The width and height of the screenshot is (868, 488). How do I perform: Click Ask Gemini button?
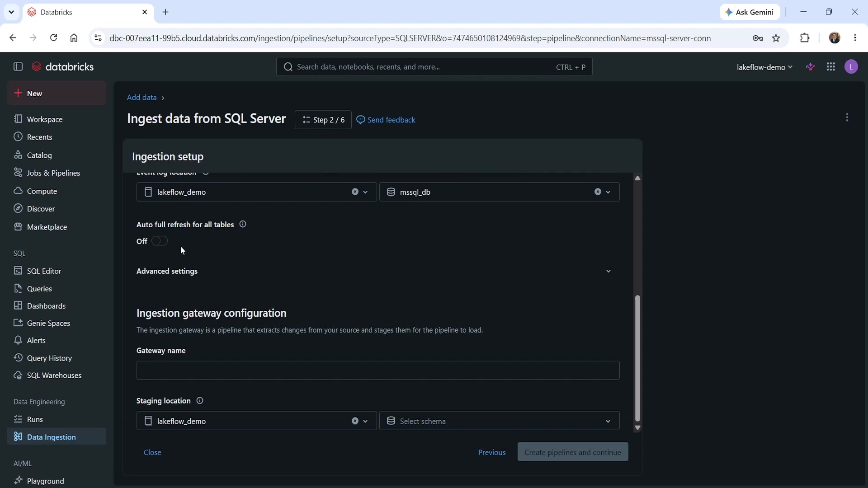pos(750,12)
